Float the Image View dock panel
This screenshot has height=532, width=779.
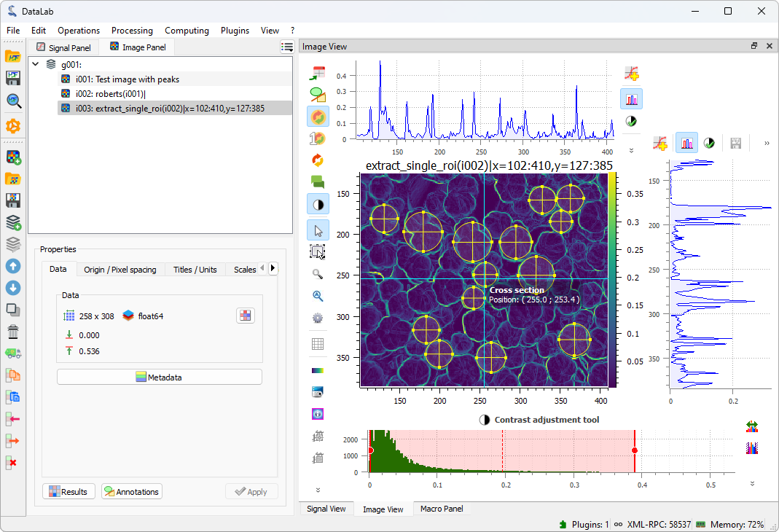754,46
